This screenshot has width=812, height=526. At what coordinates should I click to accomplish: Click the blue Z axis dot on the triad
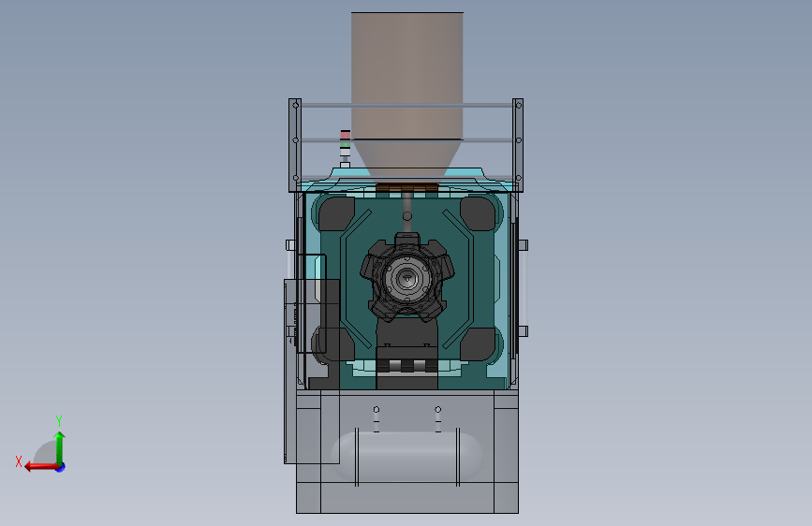pos(61,467)
